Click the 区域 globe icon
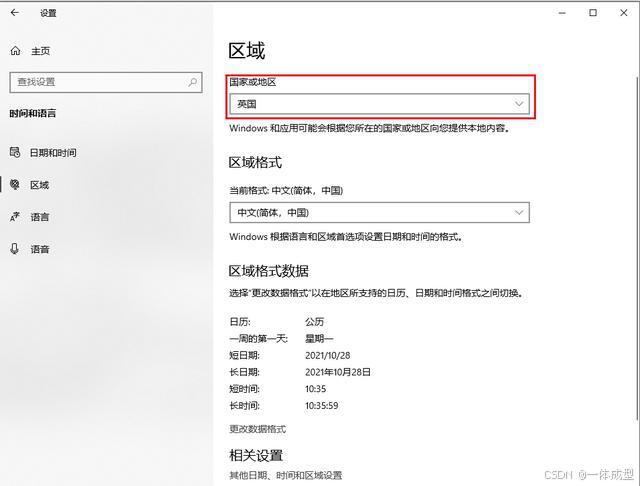The width and height of the screenshot is (640, 486). pyautogui.click(x=15, y=184)
